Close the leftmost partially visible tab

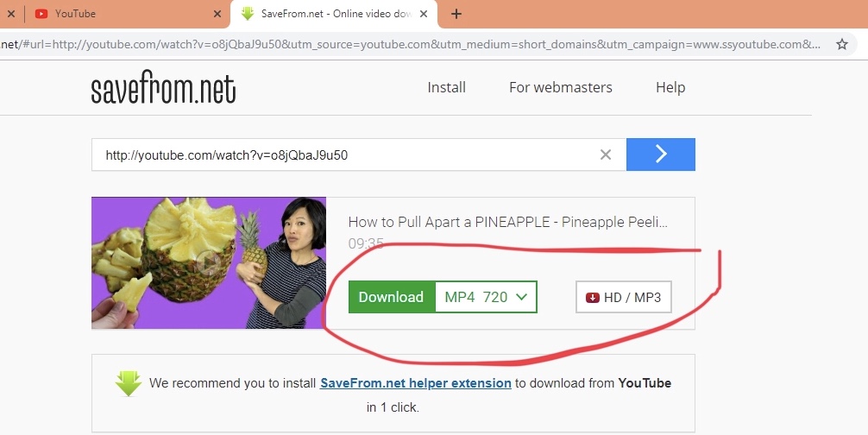coord(10,14)
